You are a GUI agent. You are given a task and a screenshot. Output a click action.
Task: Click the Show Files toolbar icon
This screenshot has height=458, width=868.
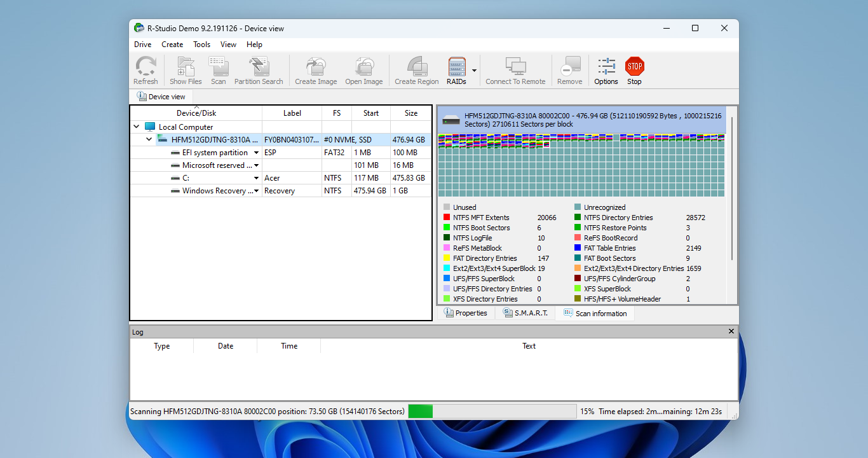(186, 71)
